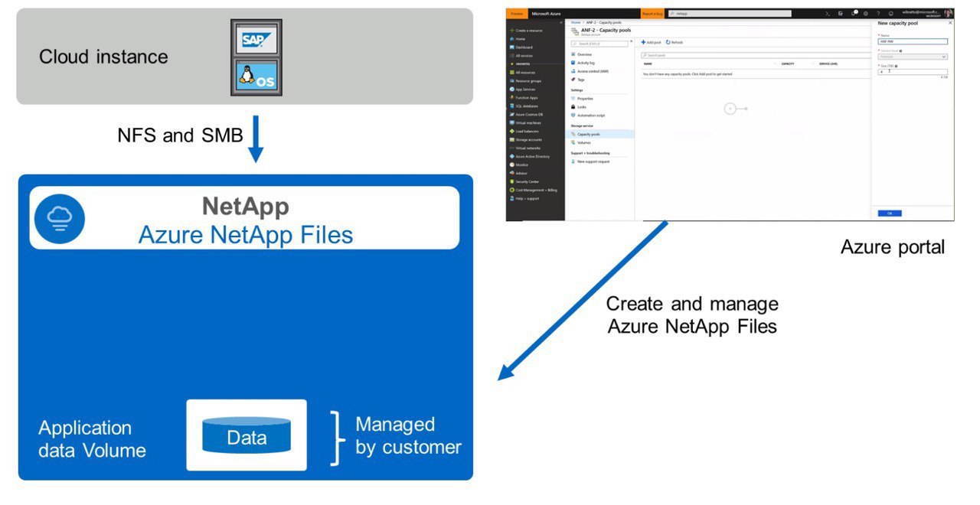
Task: Click the Name field in New capacity pool
Action: (913, 41)
